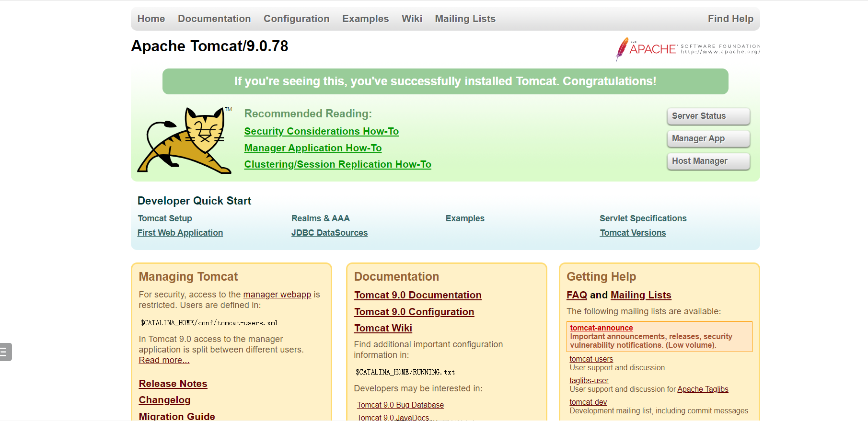This screenshot has width=868, height=421.
Task: Click the Apache Tomcat/9.0.78 heading
Action: 209,46
